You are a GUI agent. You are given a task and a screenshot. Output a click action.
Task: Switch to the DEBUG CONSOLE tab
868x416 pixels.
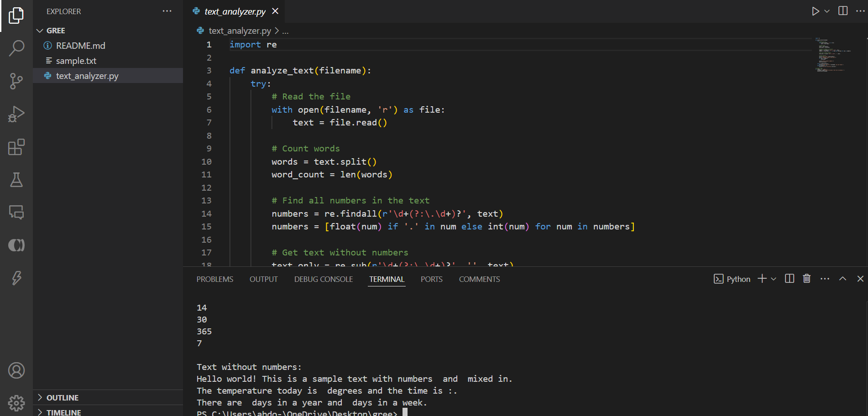[x=324, y=279]
